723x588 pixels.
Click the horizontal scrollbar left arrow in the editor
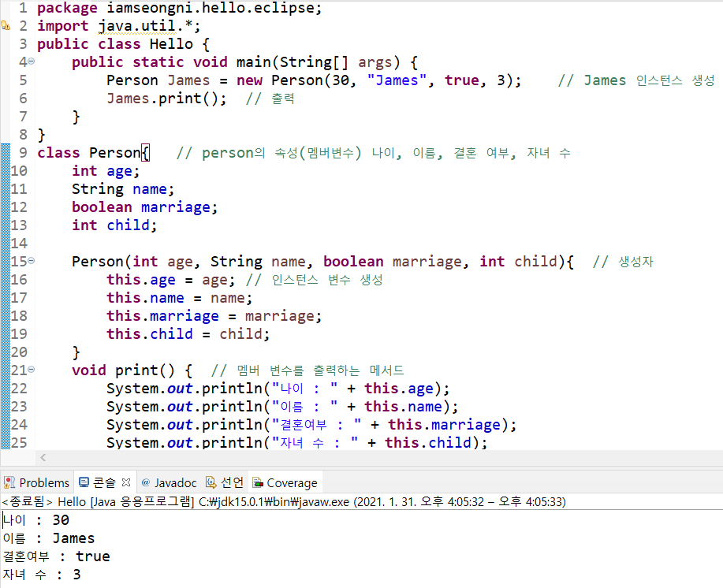click(x=43, y=458)
